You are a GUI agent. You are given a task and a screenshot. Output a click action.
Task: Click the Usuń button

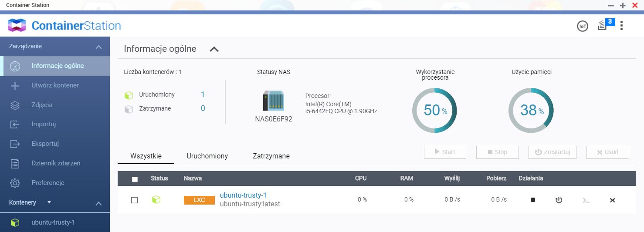[607, 152]
